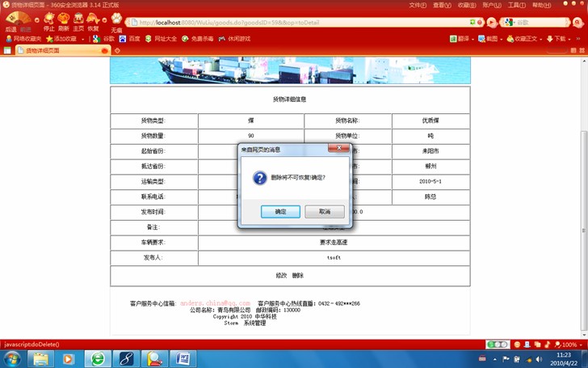Open restore dropdown arrow beside fish icon
This screenshot has height=368, width=588.
point(105,20)
